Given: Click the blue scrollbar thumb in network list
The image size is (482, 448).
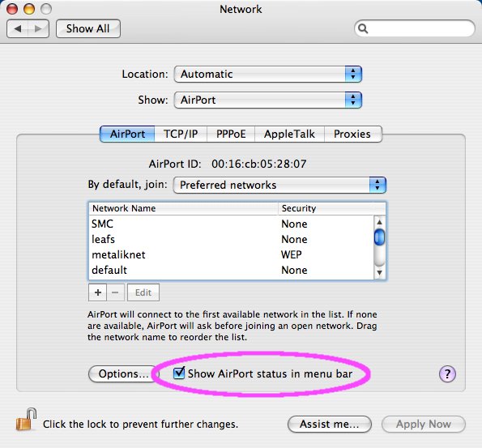Looking at the screenshot, I should tap(379, 237).
